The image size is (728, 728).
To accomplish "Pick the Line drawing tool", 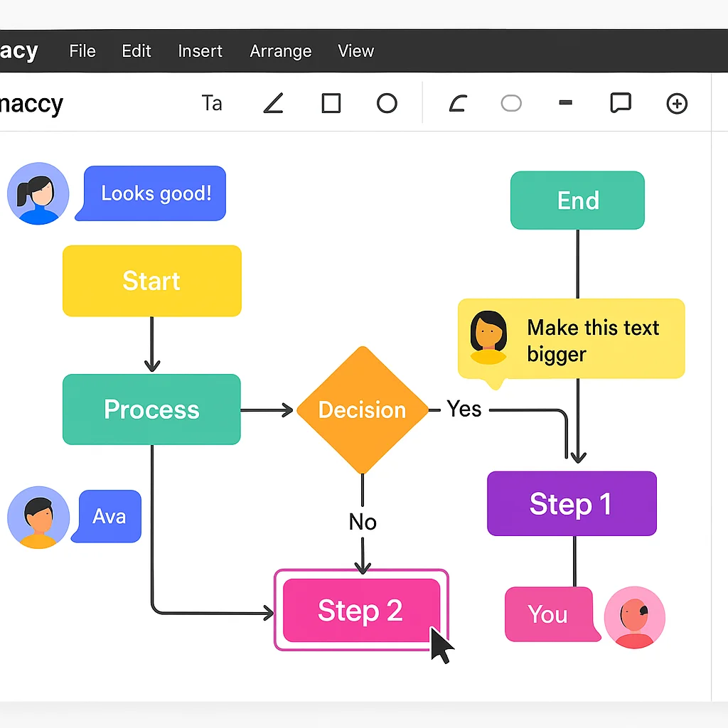I will pos(273,103).
